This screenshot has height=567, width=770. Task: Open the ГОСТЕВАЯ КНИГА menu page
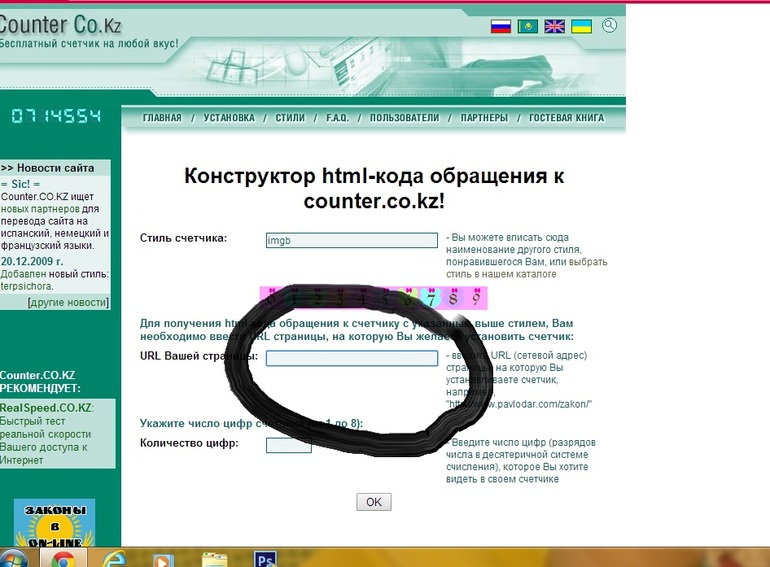pos(566,118)
